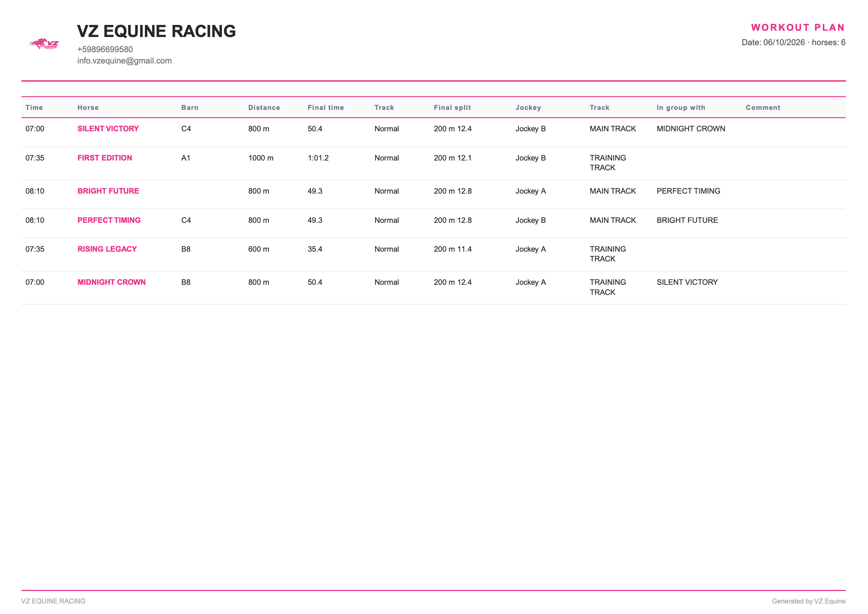Click the 07:35 time in the RISING LEGACY row
This screenshot has height=614, width=868.
[35, 249]
